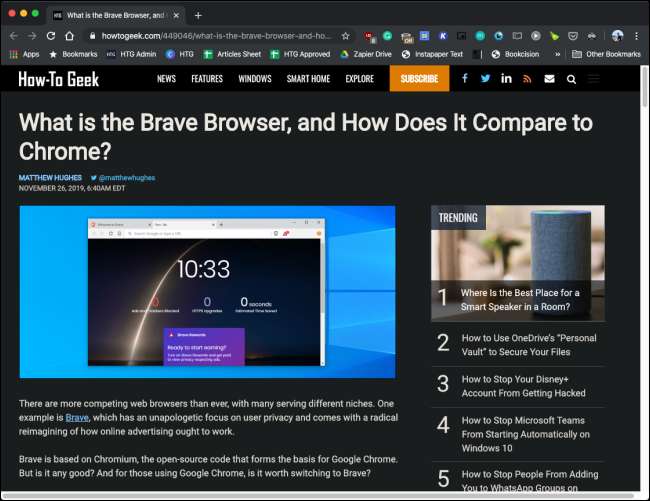This screenshot has width=650, height=501.
Task: Open the Other Bookmarks folder
Action: pos(606,54)
